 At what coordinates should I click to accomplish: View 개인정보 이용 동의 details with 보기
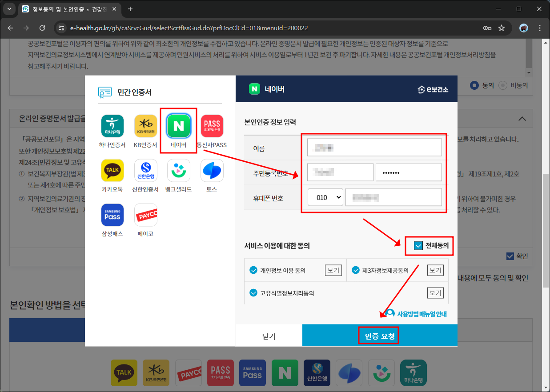tap(333, 270)
